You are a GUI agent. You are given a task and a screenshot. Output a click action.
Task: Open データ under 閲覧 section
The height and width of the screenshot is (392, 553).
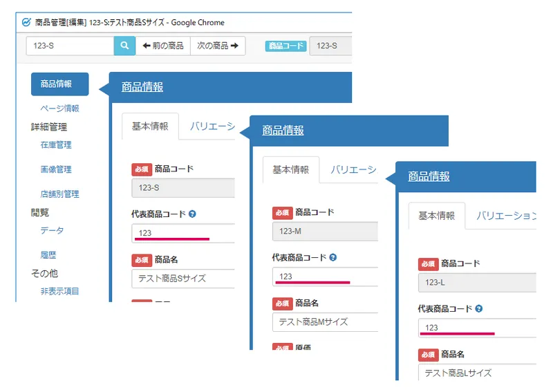(52, 230)
